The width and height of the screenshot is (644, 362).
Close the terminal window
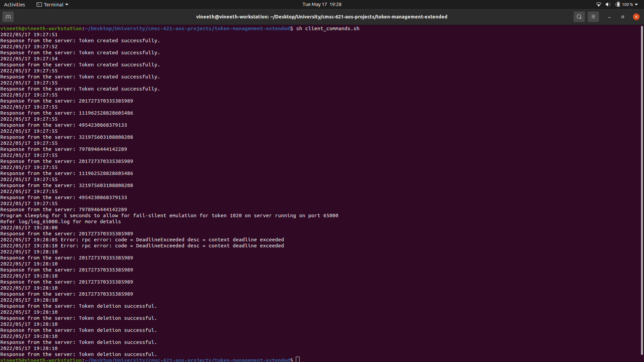(x=636, y=17)
